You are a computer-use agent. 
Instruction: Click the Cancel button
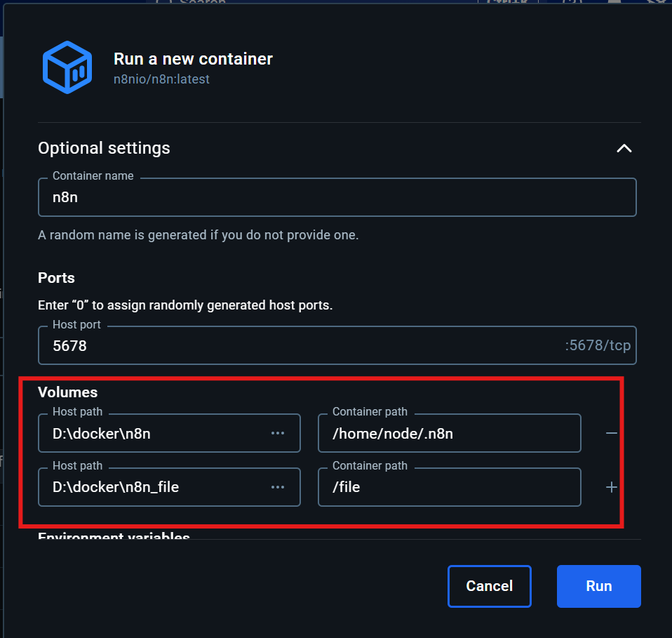tap(489, 586)
